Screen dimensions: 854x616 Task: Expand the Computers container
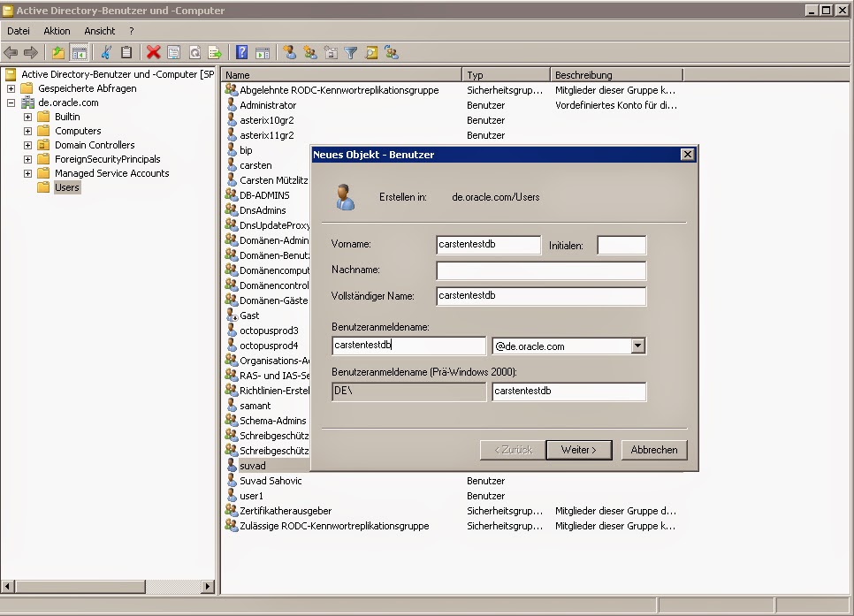coord(27,131)
